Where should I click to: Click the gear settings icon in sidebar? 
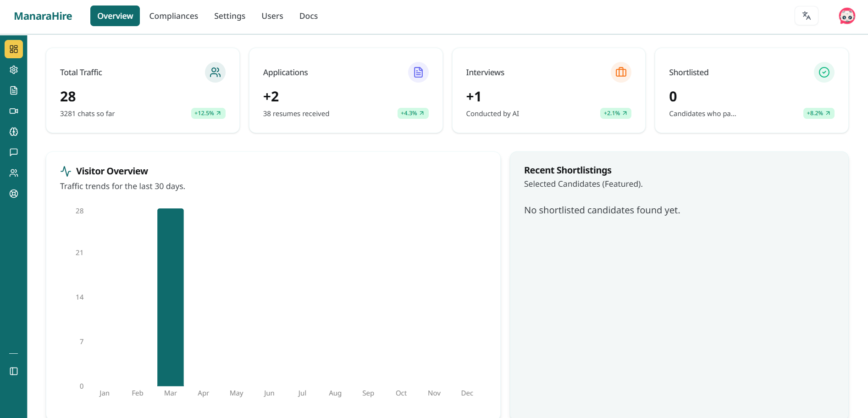coord(14,70)
